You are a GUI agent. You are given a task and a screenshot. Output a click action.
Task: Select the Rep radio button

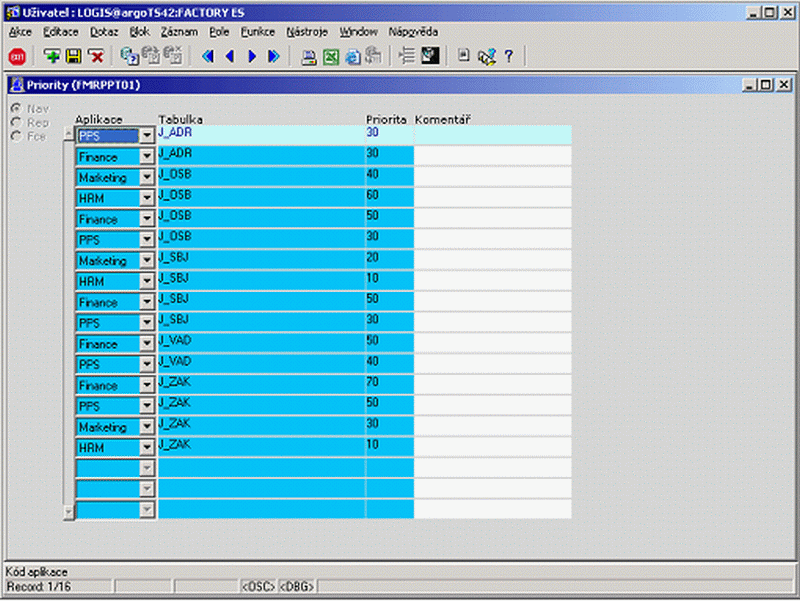16,122
